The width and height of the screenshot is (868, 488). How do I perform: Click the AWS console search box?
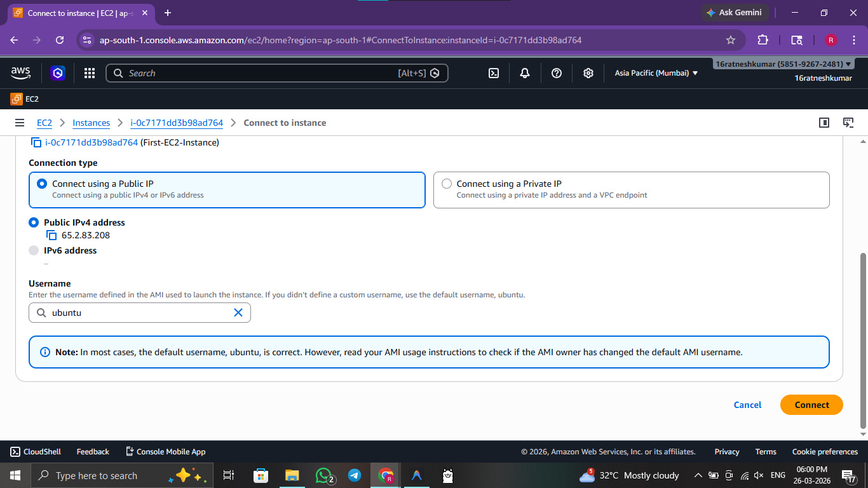click(277, 73)
